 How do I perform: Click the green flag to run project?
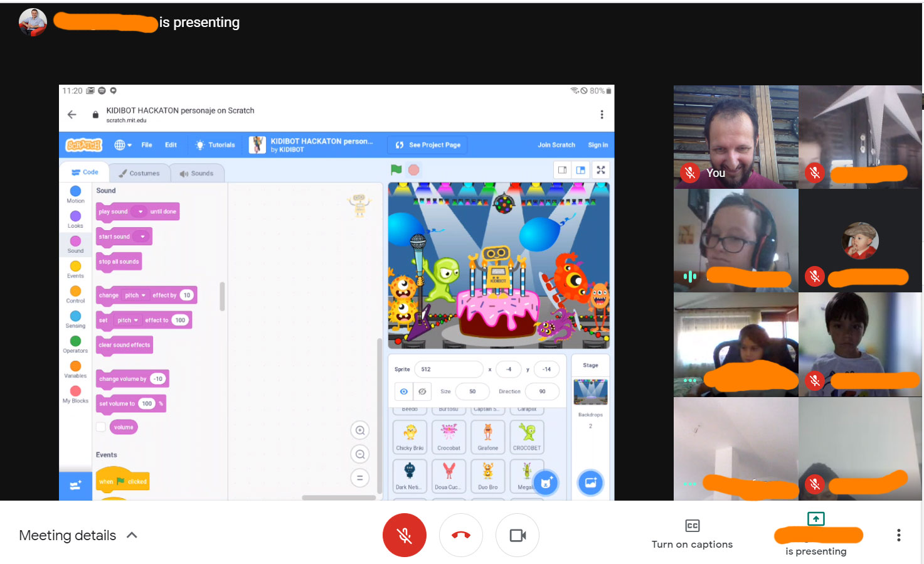pos(396,169)
